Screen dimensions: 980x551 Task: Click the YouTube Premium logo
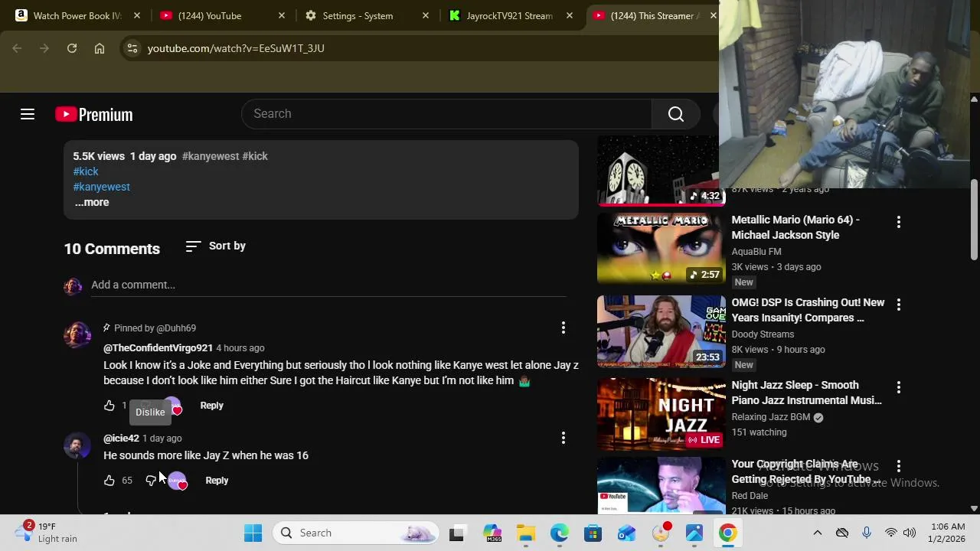point(94,114)
